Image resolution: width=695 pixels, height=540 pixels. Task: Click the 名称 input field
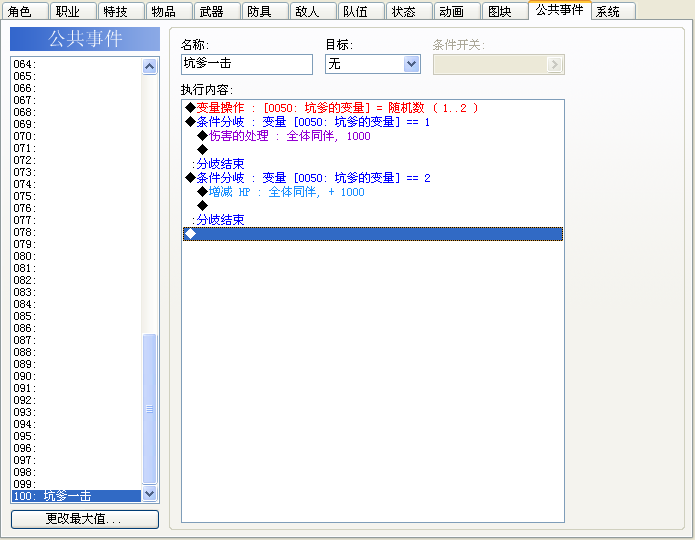pos(247,64)
